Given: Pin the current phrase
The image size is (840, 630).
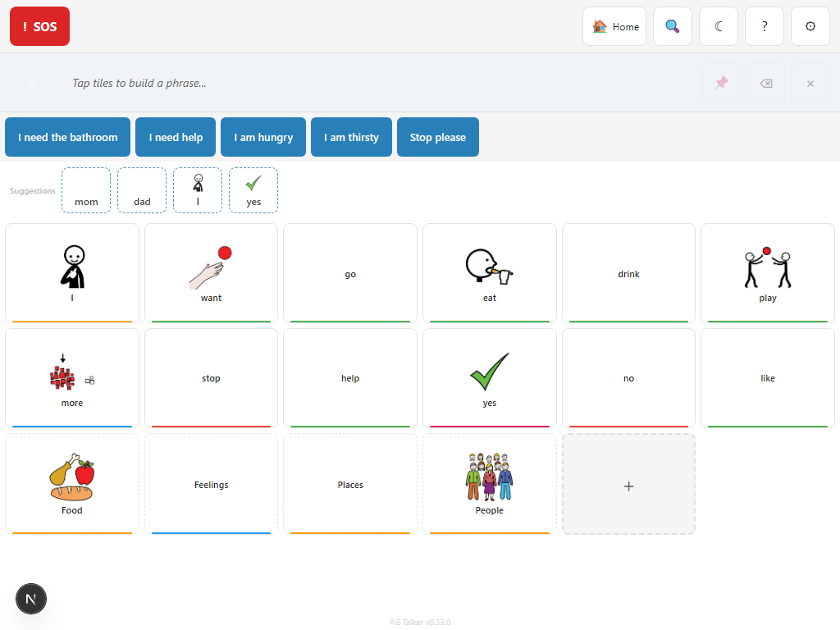Looking at the screenshot, I should pos(722,83).
